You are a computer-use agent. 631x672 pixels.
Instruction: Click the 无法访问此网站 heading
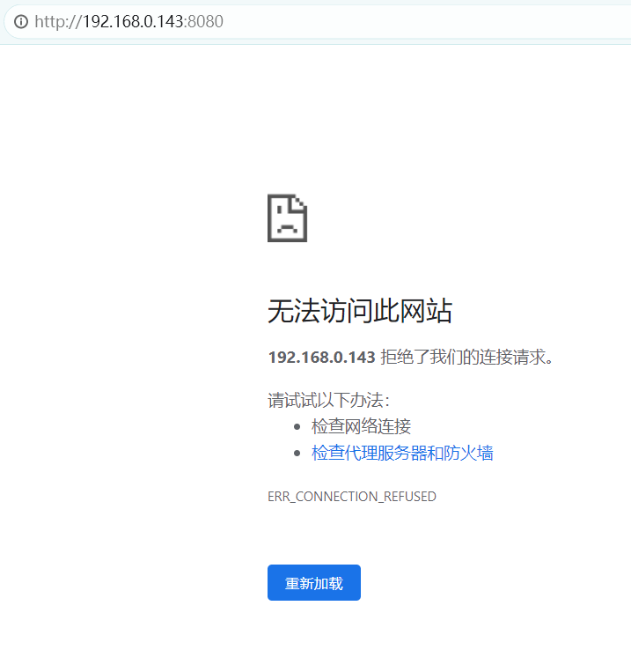point(360,311)
